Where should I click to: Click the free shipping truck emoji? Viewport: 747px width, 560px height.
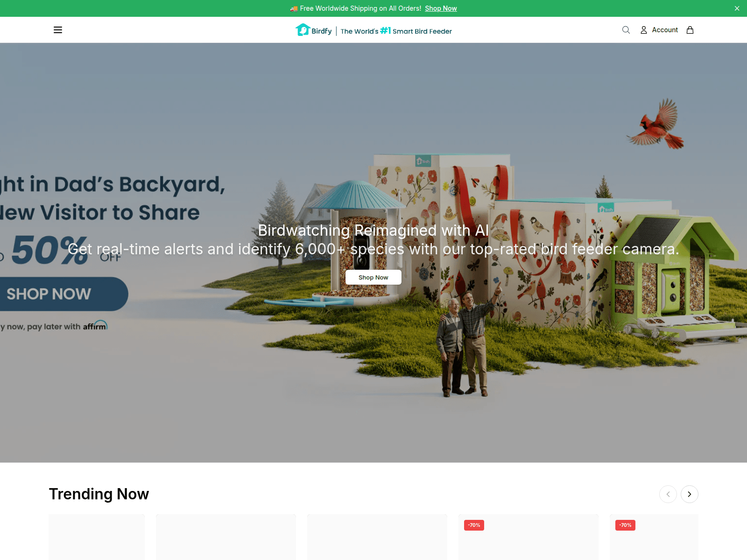(x=294, y=8)
